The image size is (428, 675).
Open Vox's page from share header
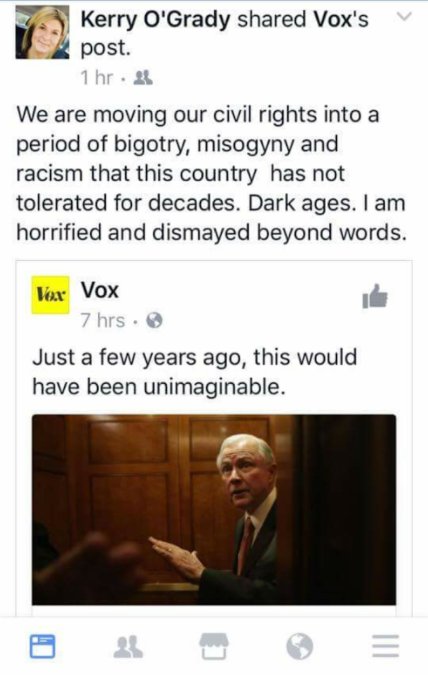coord(341,19)
